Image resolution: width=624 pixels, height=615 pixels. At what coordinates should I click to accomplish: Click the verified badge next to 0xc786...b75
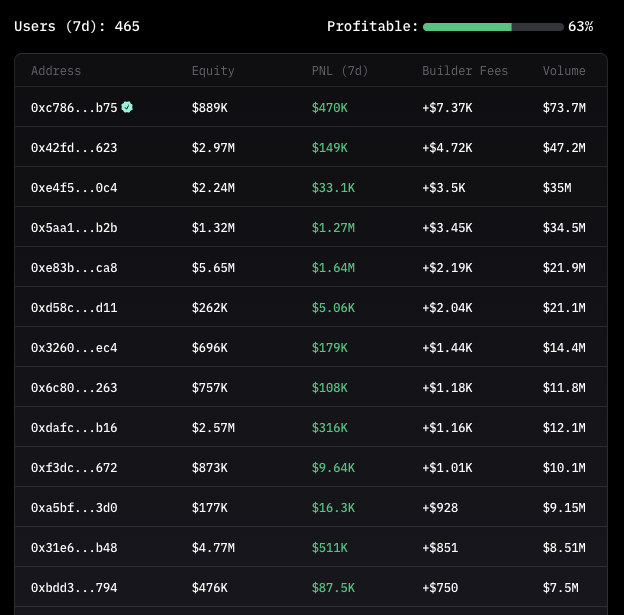pos(127,107)
